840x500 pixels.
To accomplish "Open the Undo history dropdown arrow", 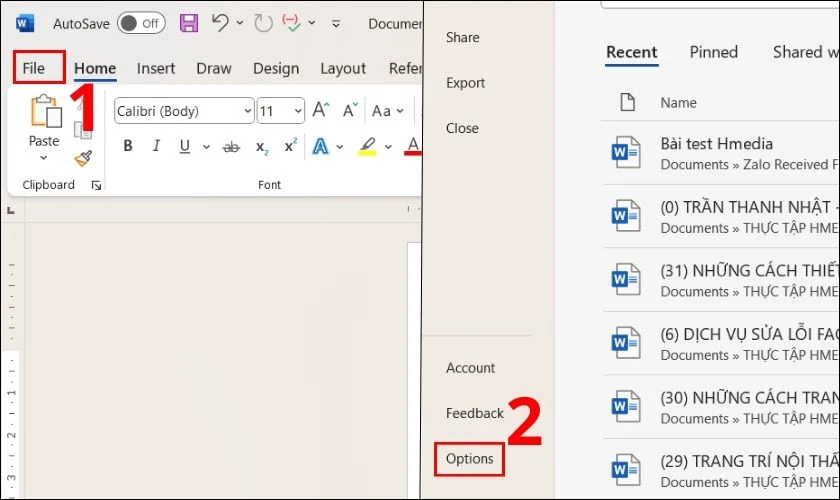I will pos(239,23).
